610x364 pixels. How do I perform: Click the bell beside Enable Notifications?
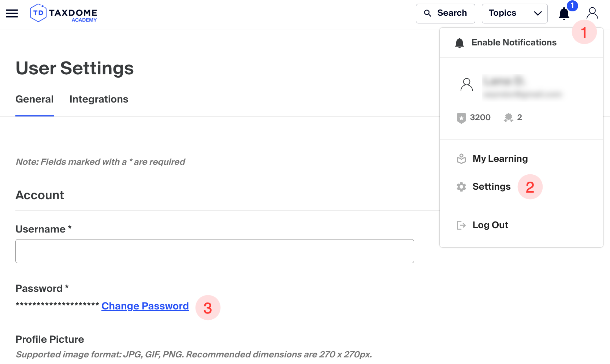tap(460, 43)
